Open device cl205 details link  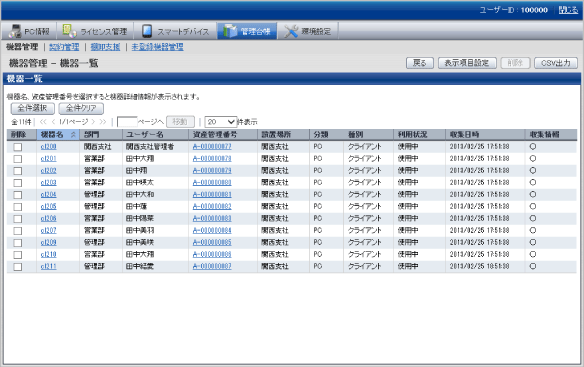(48, 206)
